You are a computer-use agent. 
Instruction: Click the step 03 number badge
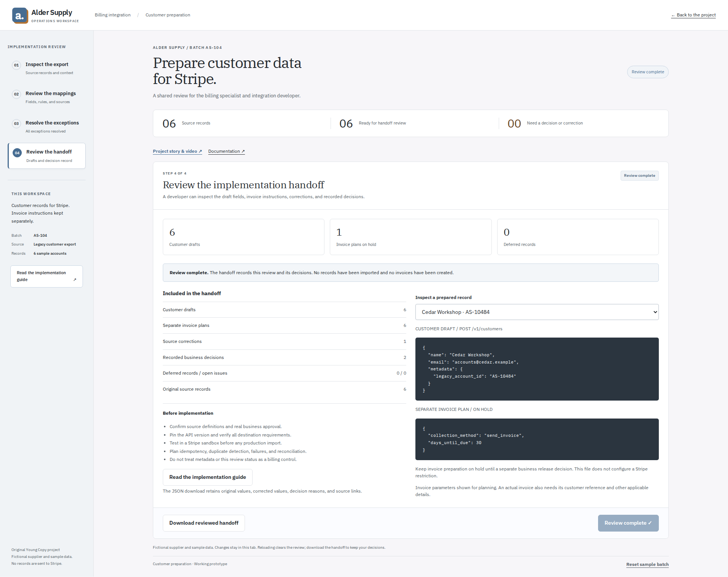click(x=16, y=123)
